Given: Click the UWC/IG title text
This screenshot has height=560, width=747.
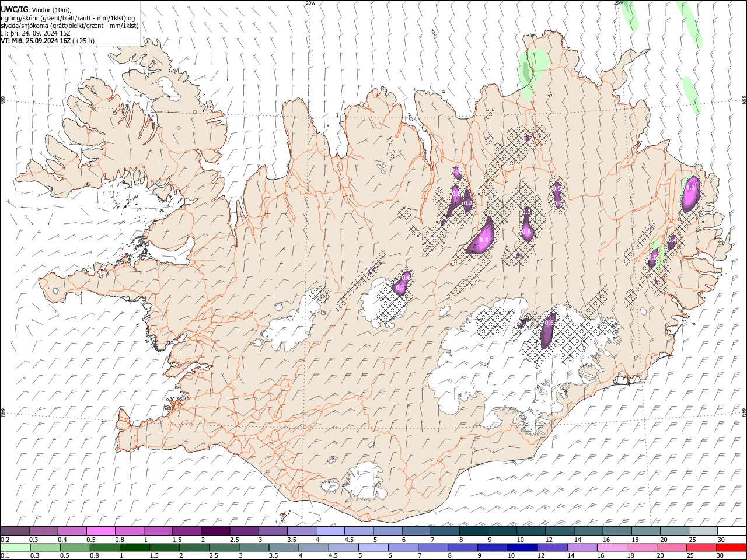Looking at the screenshot, I should [14, 10].
